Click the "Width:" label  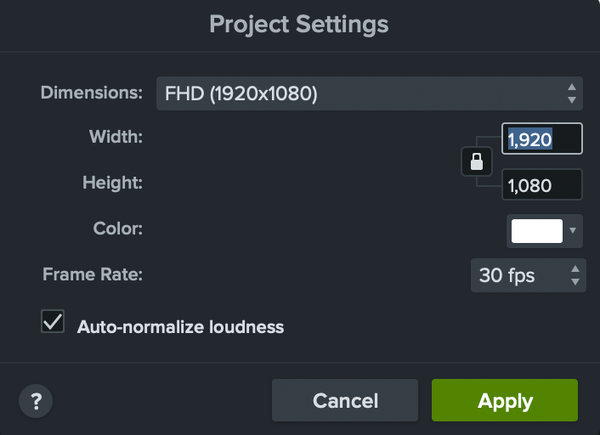pyautogui.click(x=115, y=137)
